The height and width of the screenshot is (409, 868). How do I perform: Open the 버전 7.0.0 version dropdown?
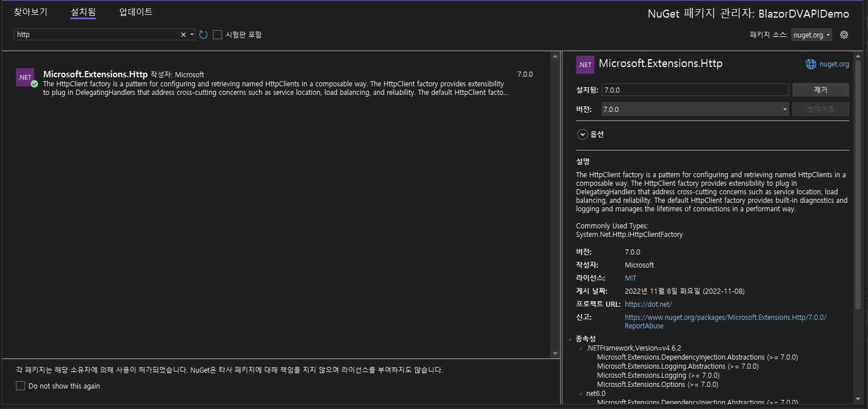[695, 109]
